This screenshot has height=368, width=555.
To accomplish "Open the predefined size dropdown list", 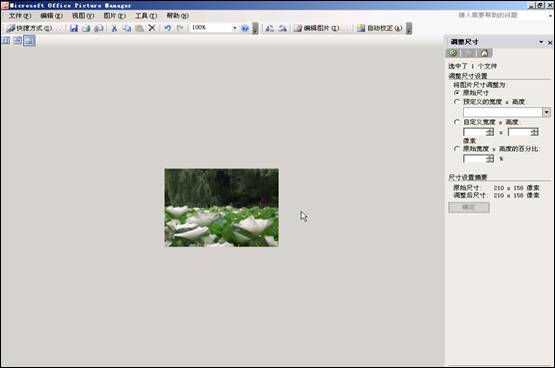I will [x=547, y=112].
